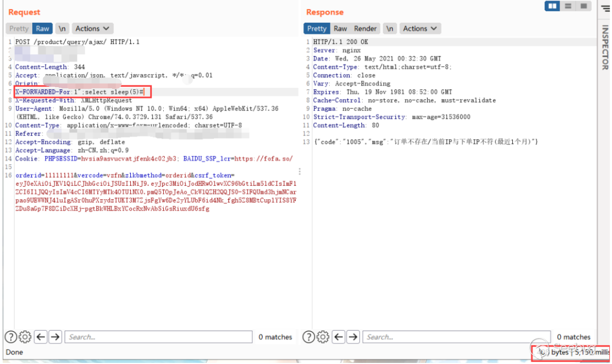
Task: Open help icon in Response search bar
Action: [x=308, y=337]
